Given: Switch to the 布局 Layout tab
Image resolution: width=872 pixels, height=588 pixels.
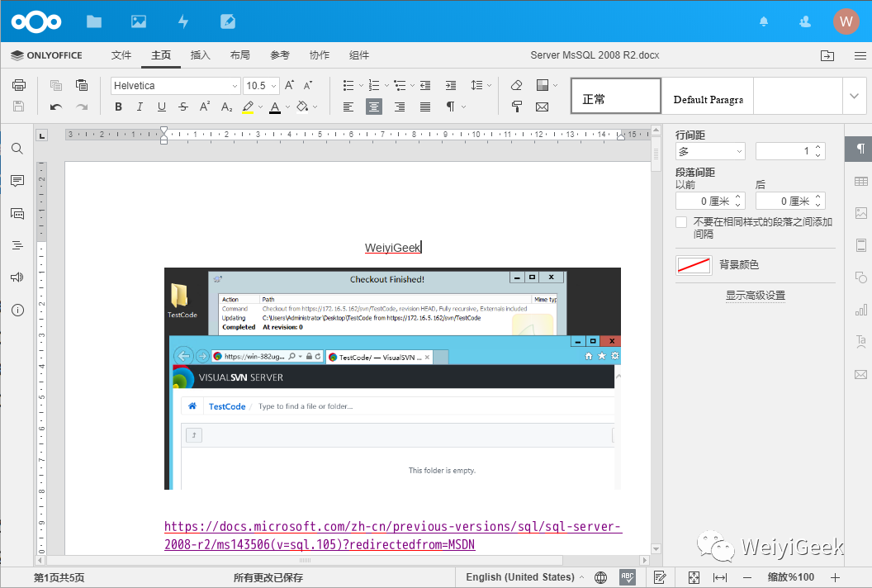Looking at the screenshot, I should [239, 55].
